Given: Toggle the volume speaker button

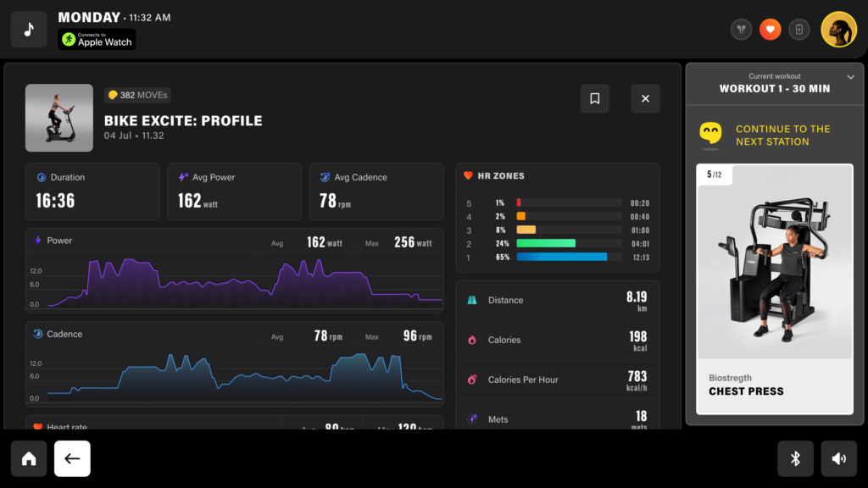Looking at the screenshot, I should click(x=838, y=458).
